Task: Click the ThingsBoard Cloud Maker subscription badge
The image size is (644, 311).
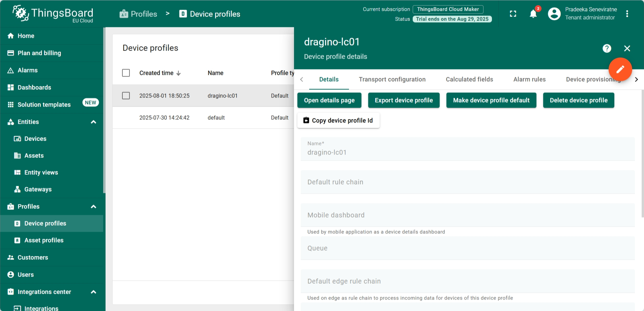Action: tap(448, 9)
